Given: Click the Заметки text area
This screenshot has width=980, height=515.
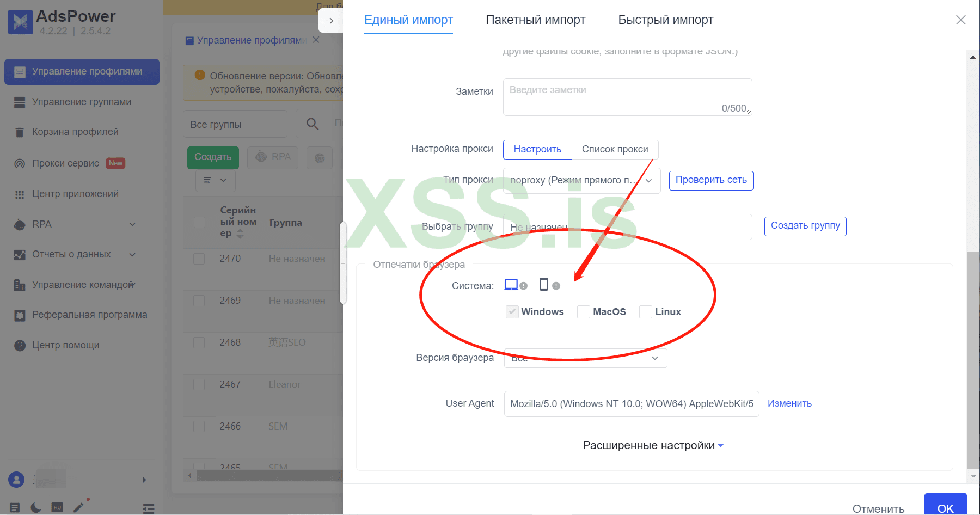Looking at the screenshot, I should point(627,97).
